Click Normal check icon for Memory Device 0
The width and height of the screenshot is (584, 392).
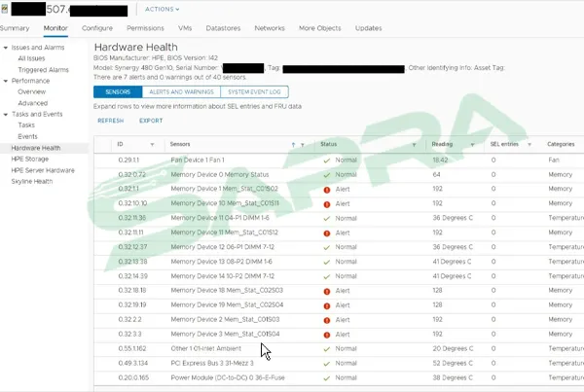coord(327,175)
